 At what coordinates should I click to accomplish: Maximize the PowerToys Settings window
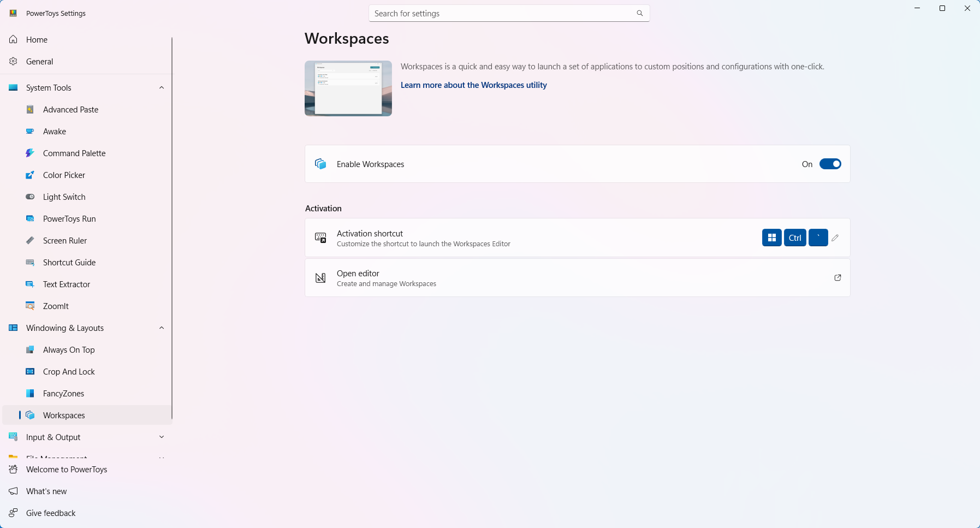[942, 8]
